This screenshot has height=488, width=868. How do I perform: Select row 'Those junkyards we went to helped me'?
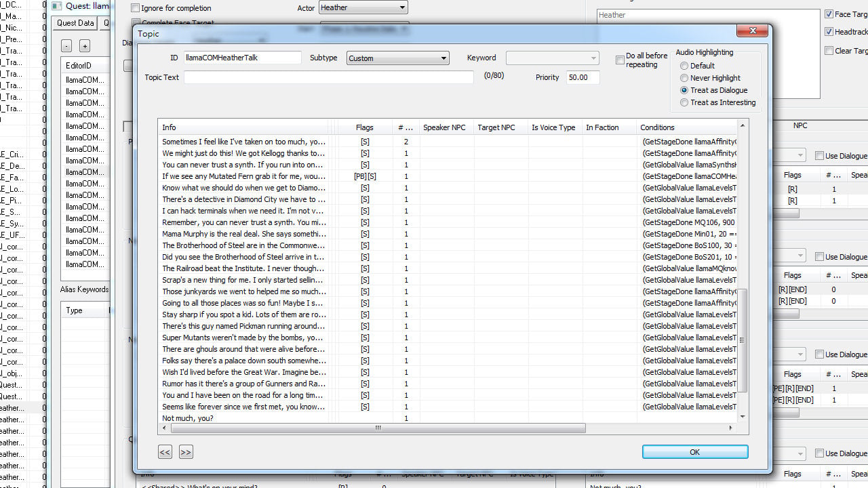pos(448,291)
